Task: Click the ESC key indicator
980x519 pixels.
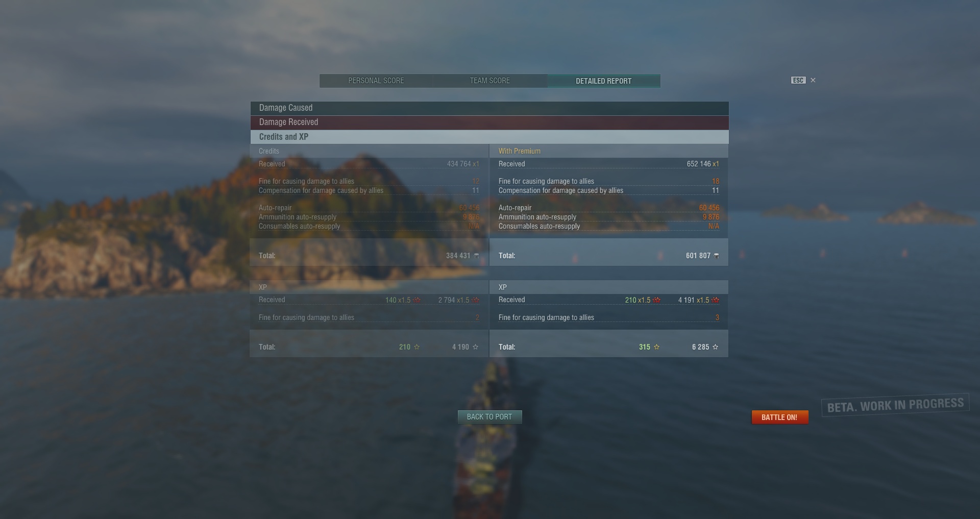Action: 798,80
